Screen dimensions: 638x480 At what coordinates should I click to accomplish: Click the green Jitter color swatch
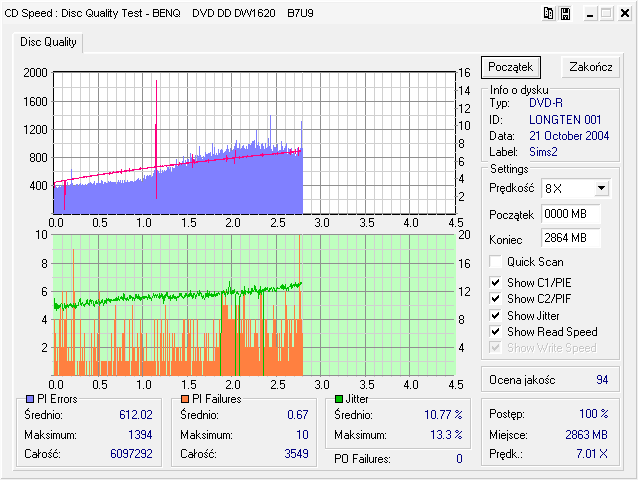click(339, 399)
